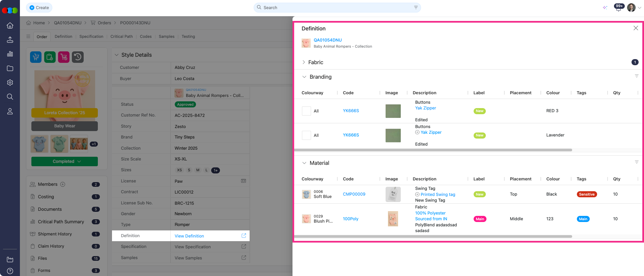Click the blue shopping cart icon
The width and height of the screenshot is (644, 276).
tap(36, 57)
